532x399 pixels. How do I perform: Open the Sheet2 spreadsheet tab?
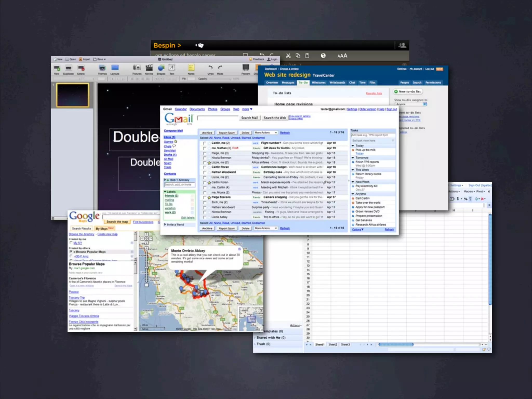pyautogui.click(x=332, y=344)
